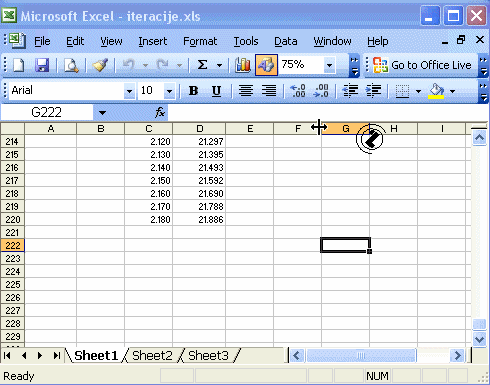Open Print Preview from the toolbar
This screenshot has width=490, height=385.
pos(71,65)
